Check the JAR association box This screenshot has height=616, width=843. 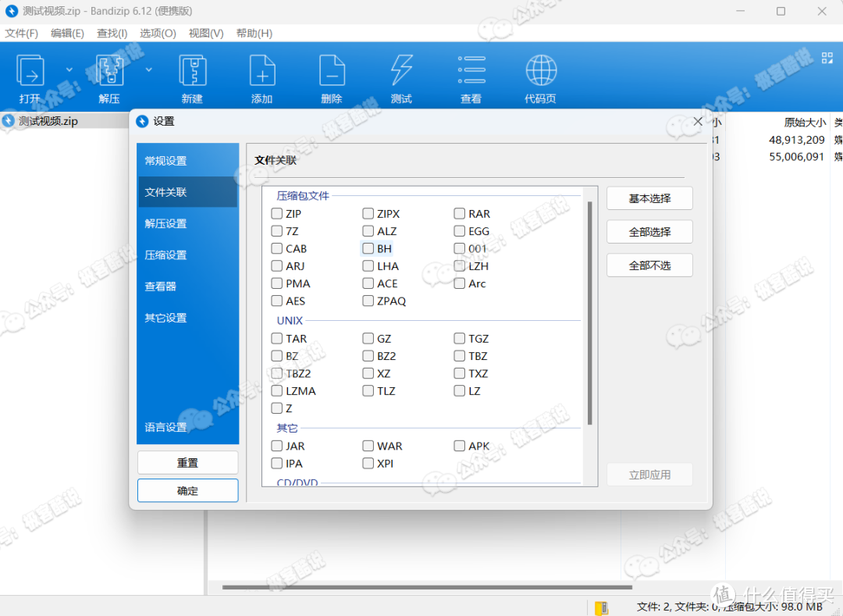276,446
